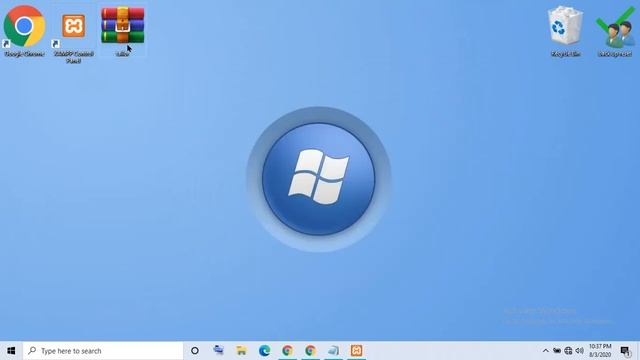Click the 'Type here to search' box
Image resolution: width=640 pixels, height=360 pixels.
[103, 351]
